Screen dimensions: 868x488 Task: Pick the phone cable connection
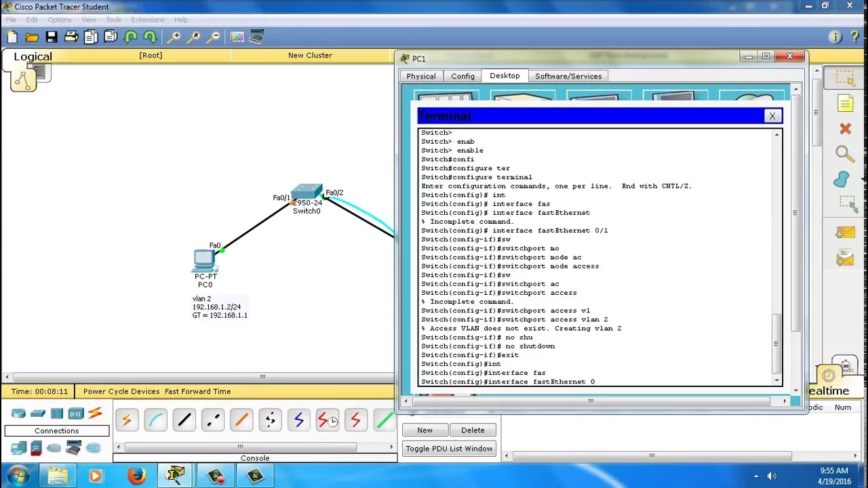pyautogui.click(x=270, y=420)
